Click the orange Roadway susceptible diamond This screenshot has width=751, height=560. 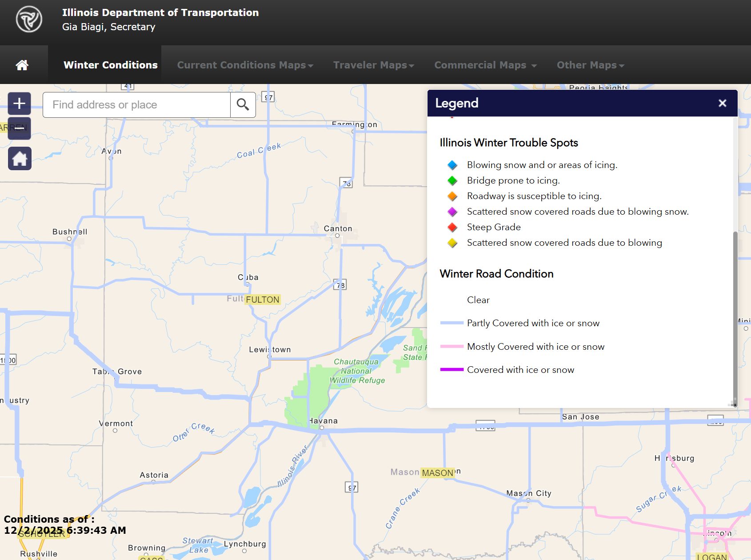pos(452,196)
